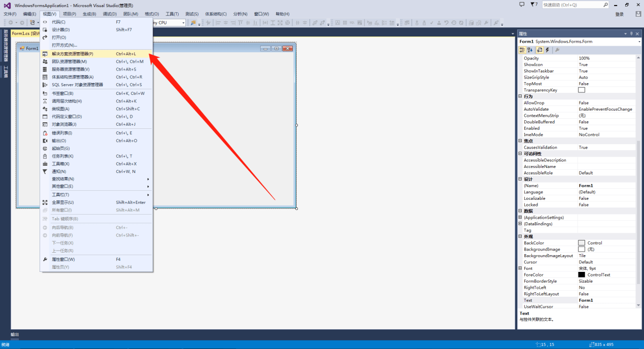The width and height of the screenshot is (644, 349).
Task: Open 属性窗口(W) from the menu
Action: 96,259
